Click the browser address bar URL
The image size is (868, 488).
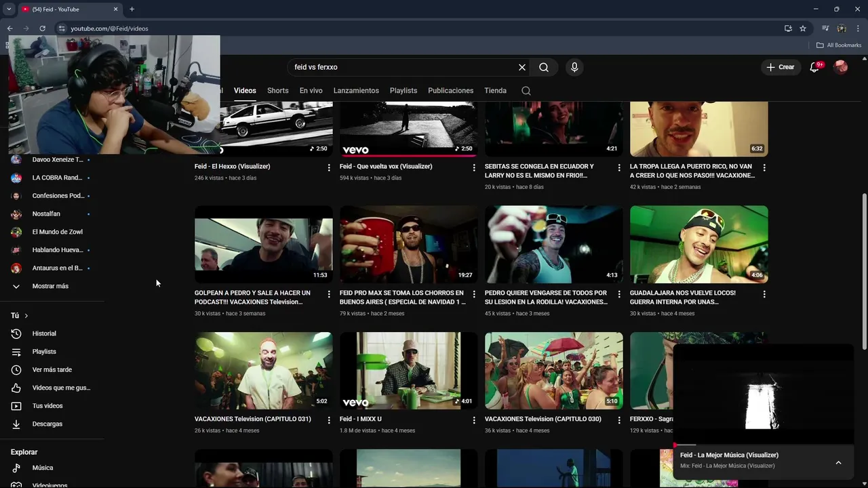pos(110,28)
